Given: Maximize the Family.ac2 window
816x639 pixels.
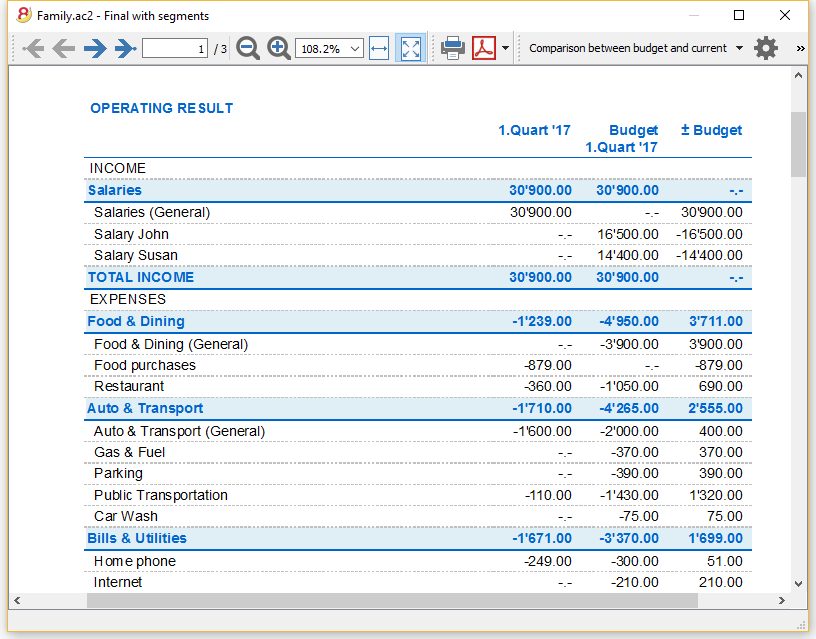Looking at the screenshot, I should (738, 15).
